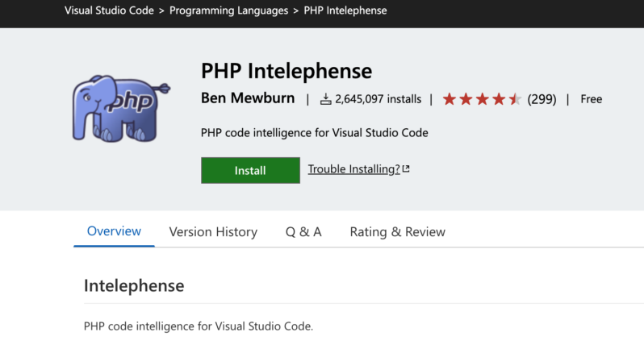Click the (299) review count
This screenshot has width=644, height=349.
pyautogui.click(x=542, y=99)
